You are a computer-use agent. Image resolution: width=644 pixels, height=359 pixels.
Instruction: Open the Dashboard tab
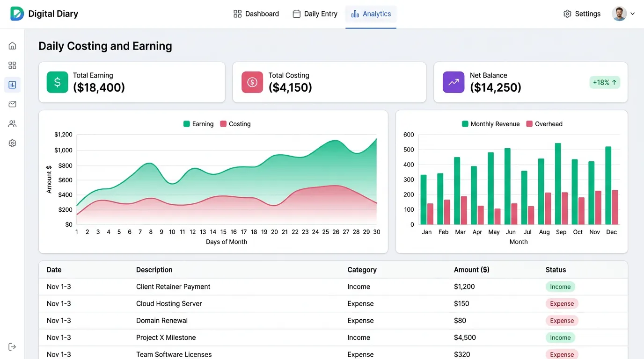point(256,14)
